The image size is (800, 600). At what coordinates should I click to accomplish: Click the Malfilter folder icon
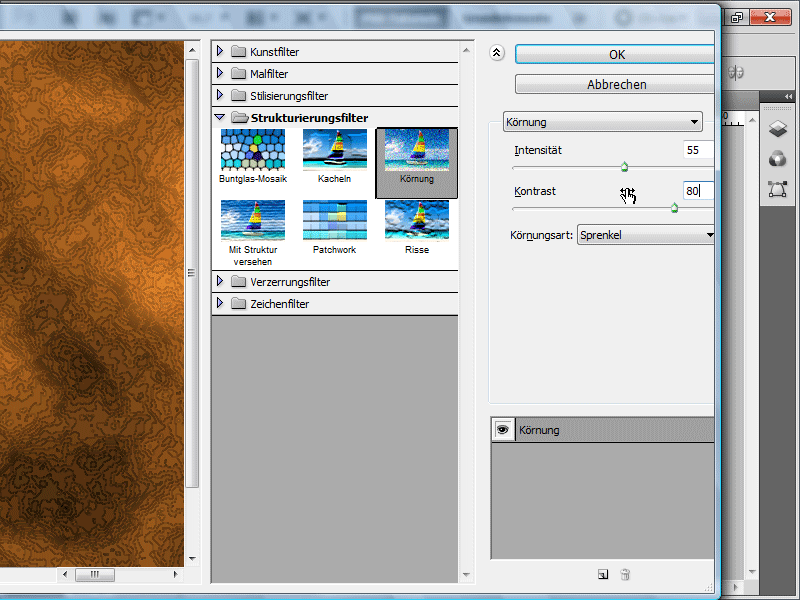click(238, 73)
